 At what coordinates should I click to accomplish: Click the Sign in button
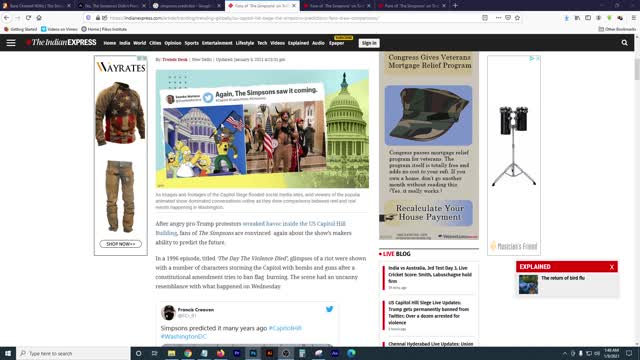coord(369,43)
